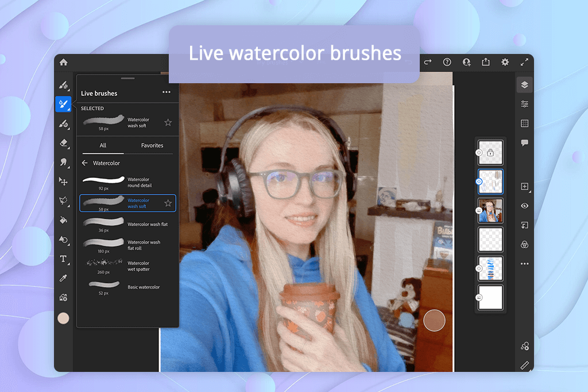The image size is (588, 392).
Task: Open Layer properties sliders icon
Action: 525,104
